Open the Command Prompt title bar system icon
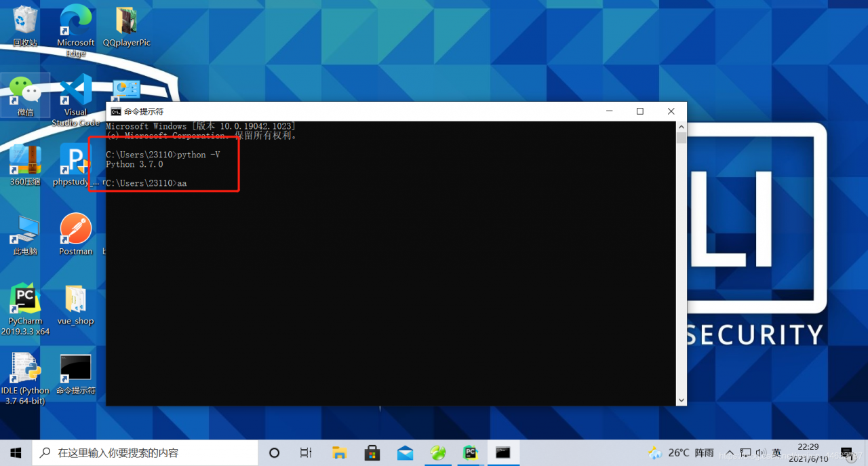This screenshot has height=466, width=868. (116, 111)
